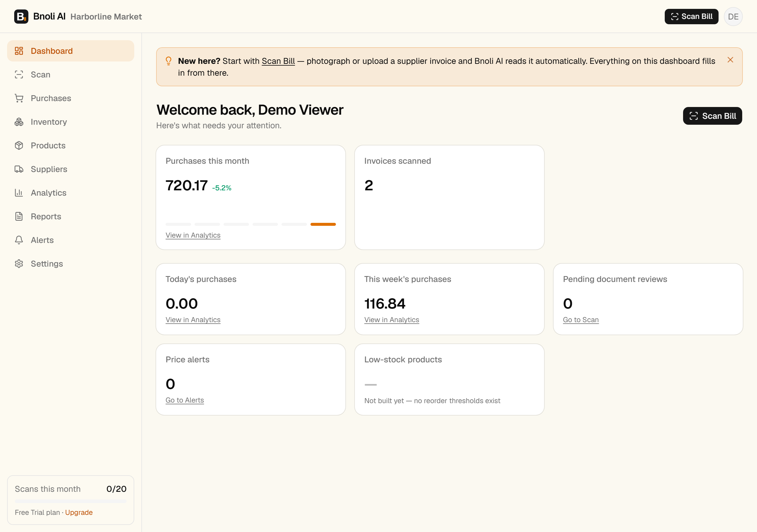The width and height of the screenshot is (757, 532).
Task: Click the 720.17 purchases value
Action: click(187, 185)
